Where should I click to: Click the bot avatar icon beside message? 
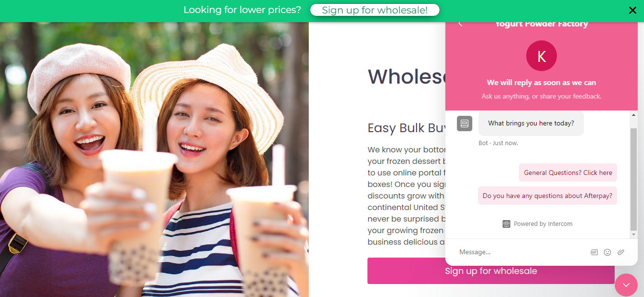pyautogui.click(x=465, y=124)
